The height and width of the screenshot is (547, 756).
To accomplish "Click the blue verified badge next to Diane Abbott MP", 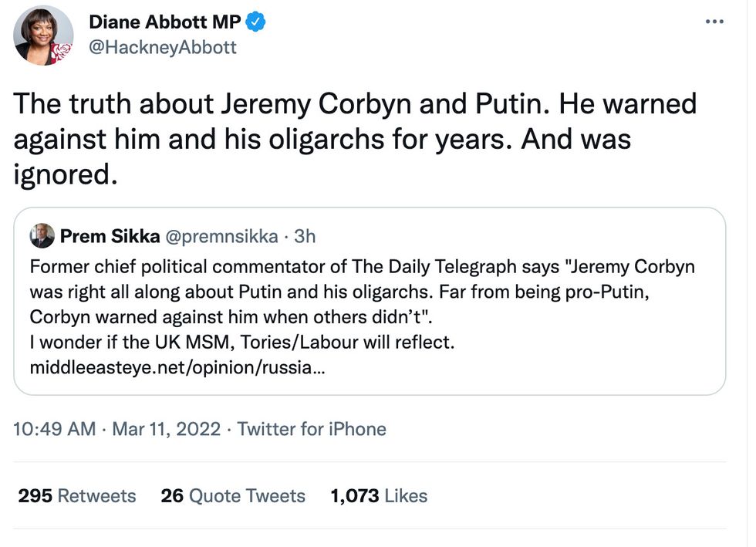I will tap(254, 22).
